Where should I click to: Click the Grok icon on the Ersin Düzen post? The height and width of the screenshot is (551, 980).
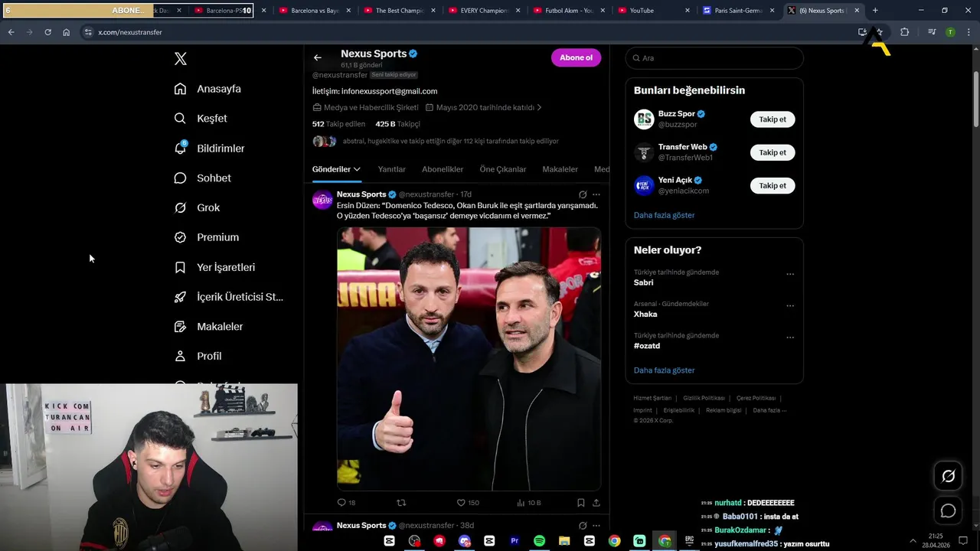pyautogui.click(x=583, y=194)
